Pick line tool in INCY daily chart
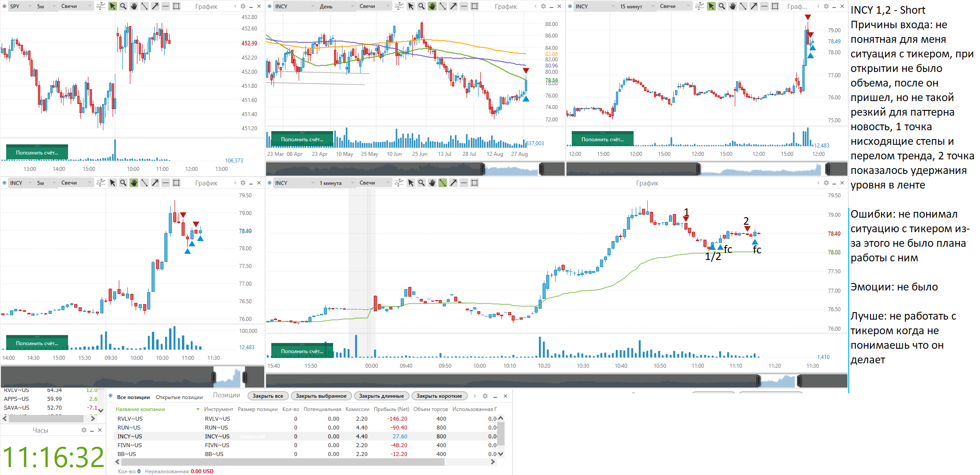The width and height of the screenshot is (980, 475). pos(443,6)
